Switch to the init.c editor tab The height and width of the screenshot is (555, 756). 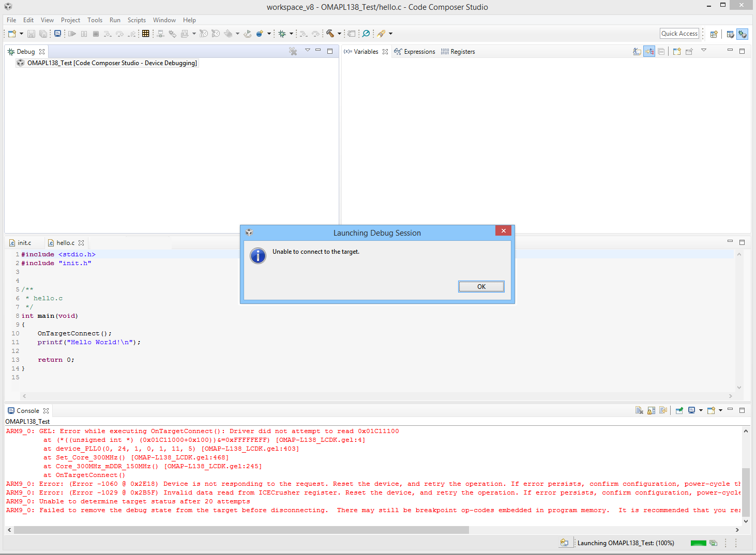click(21, 243)
